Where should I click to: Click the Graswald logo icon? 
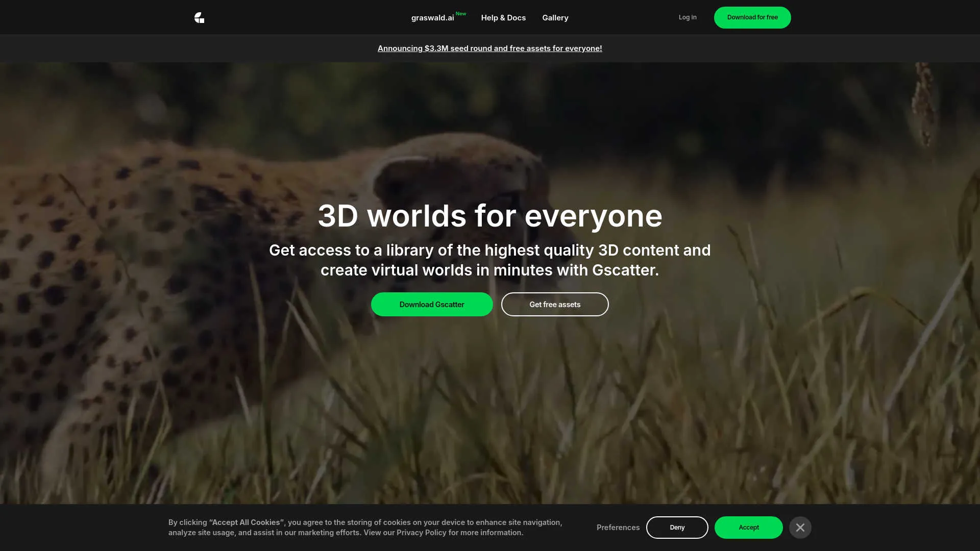199,18
